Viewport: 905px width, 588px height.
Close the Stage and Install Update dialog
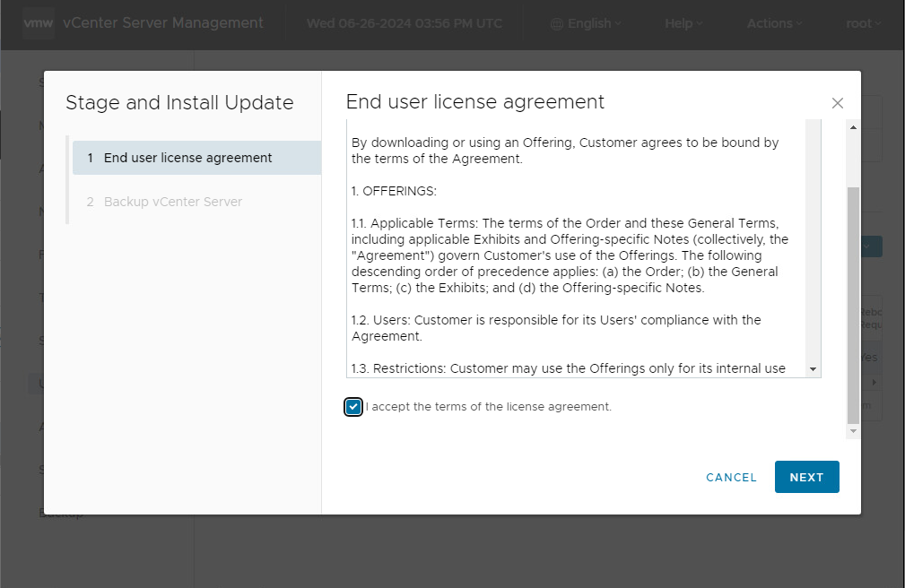click(x=837, y=103)
